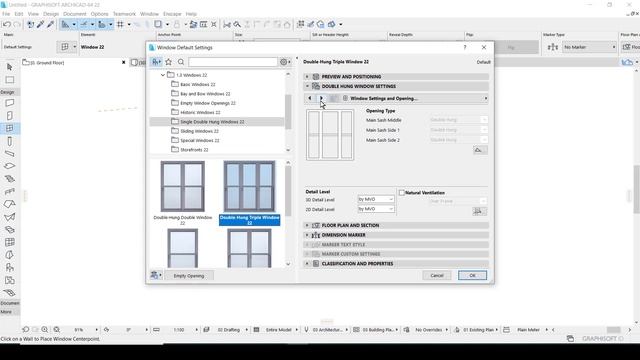The width and height of the screenshot is (640, 360).
Task: Select the Column tool in toolbox
Action: [x=10, y=141]
